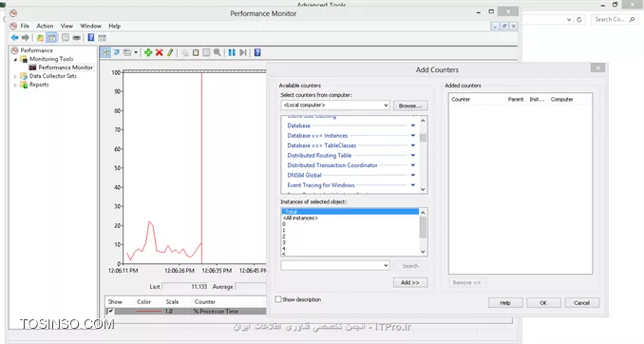Click the Change Graph Type icon
The height and width of the screenshot is (344, 644).
[x=127, y=52]
